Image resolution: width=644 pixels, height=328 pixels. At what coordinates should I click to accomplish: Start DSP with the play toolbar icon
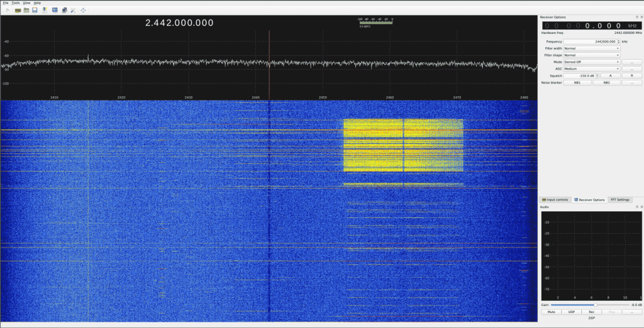(8, 10)
